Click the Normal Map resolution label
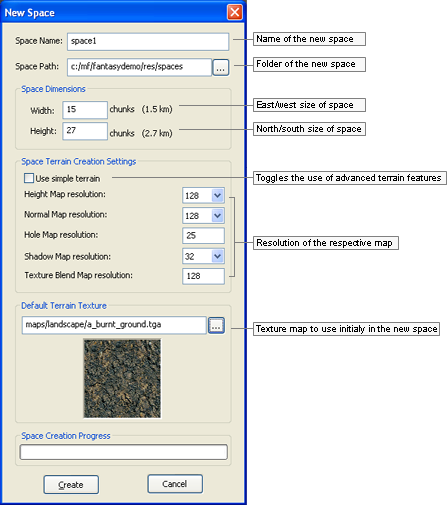 66,214
